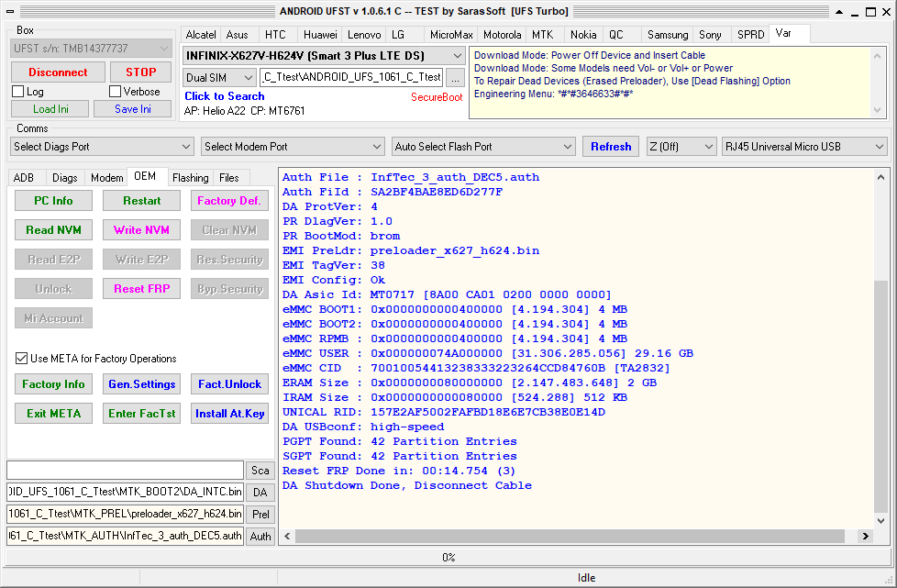Click the PC Info button

click(x=53, y=201)
